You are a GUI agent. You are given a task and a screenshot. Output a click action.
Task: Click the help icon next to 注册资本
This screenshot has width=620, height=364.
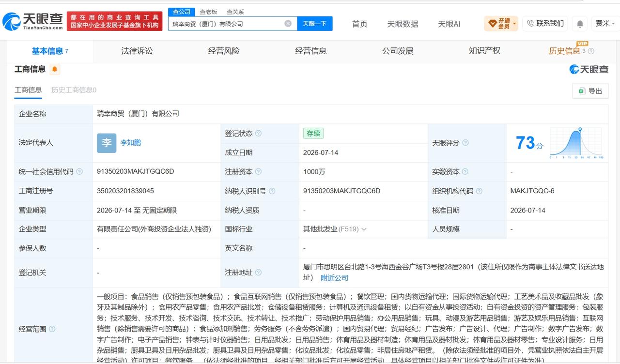tap(258, 172)
